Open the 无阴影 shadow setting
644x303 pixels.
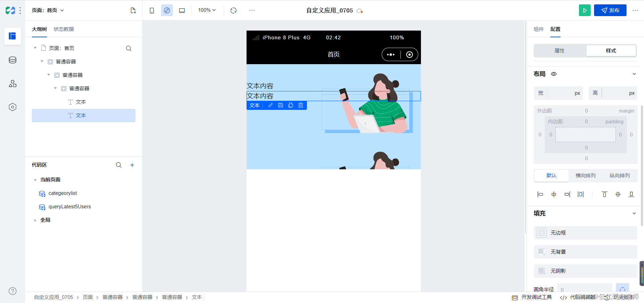[x=585, y=271]
